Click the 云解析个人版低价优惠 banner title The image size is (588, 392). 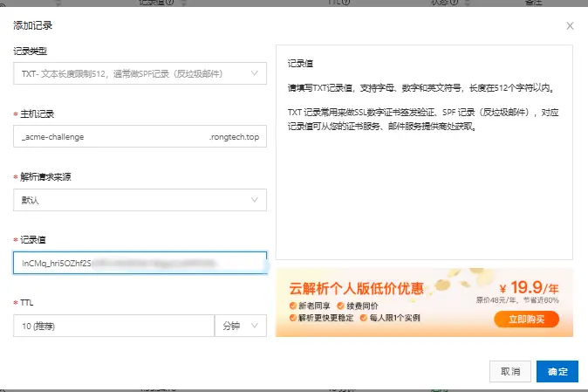[357, 289]
